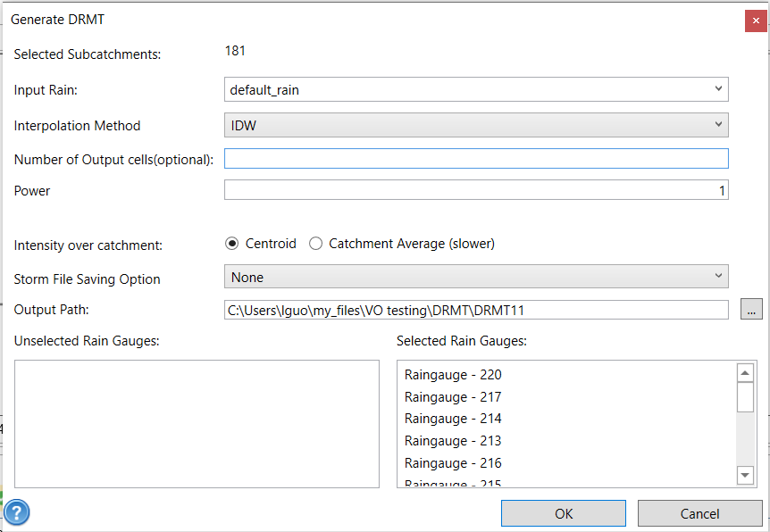Click scroll up arrow of rain gauges list
This screenshot has width=770, height=532.
click(745, 372)
